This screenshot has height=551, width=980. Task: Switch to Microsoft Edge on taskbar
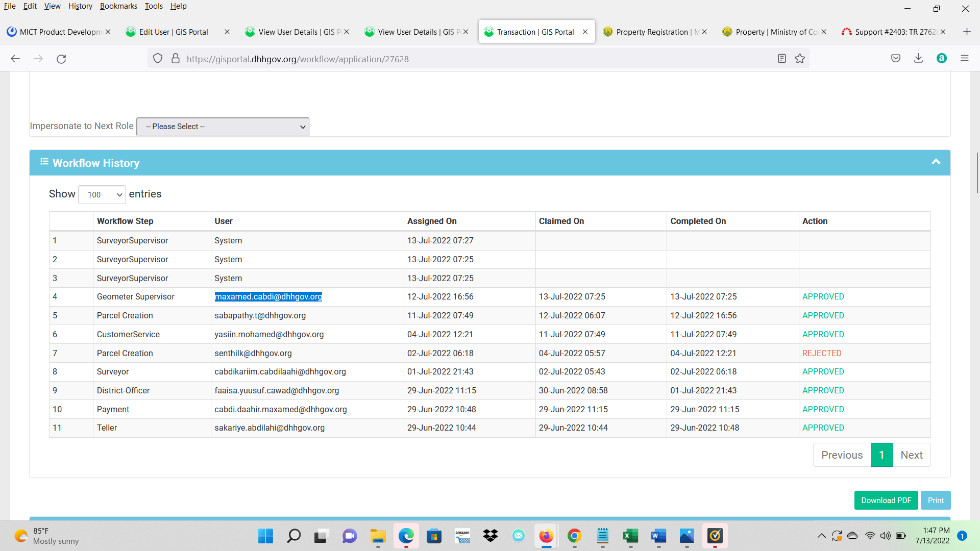(x=406, y=536)
